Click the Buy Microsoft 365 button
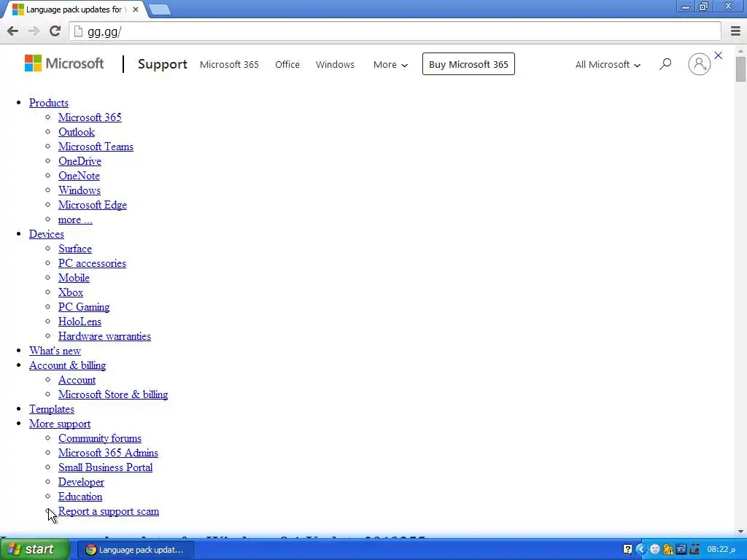 click(468, 64)
